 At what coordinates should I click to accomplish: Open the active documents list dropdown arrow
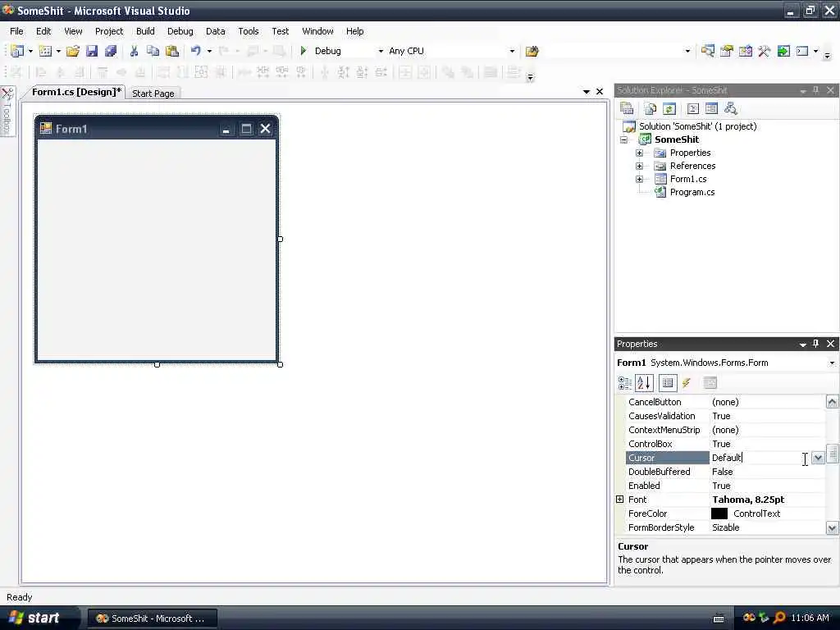coord(587,92)
